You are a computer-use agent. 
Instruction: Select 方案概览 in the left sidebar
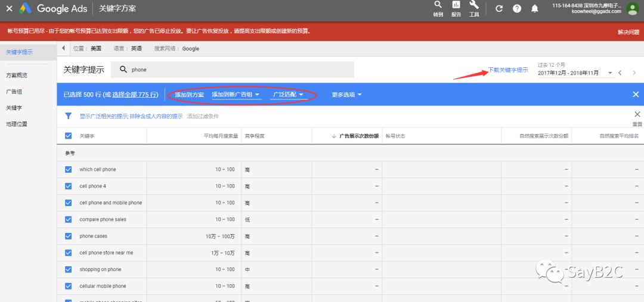[x=17, y=75]
